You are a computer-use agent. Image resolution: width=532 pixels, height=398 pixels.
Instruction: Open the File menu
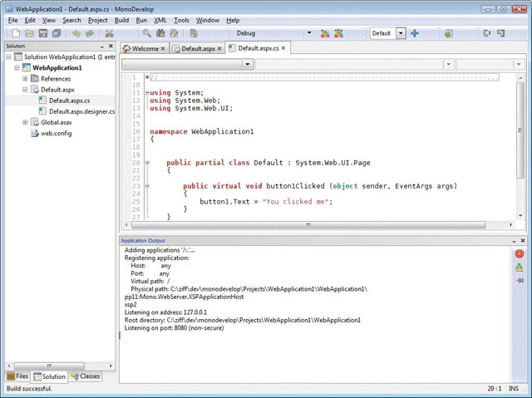click(13, 20)
